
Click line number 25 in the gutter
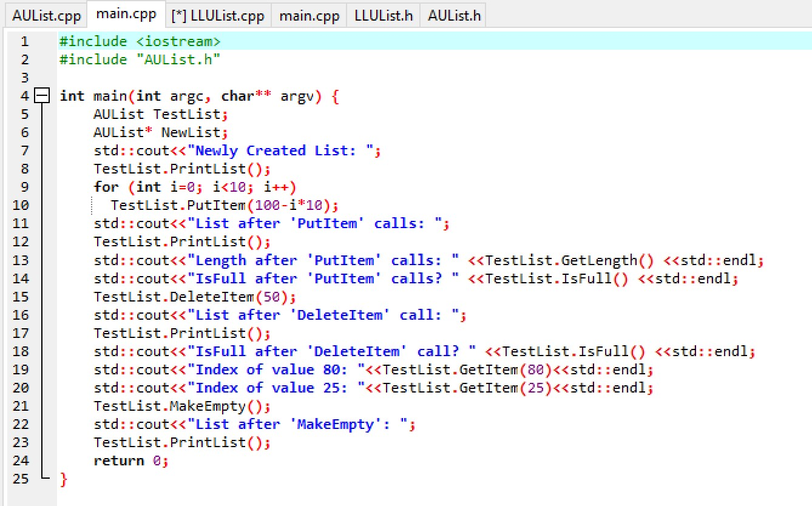(x=21, y=479)
